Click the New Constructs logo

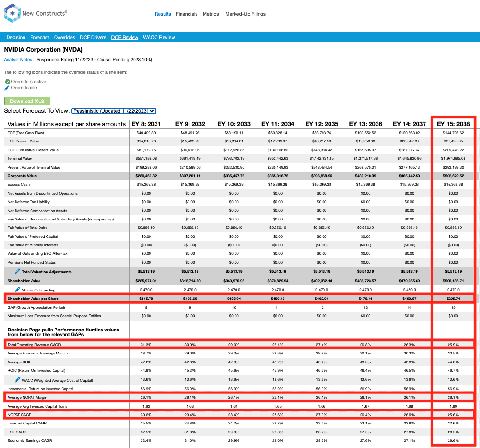(36, 13)
